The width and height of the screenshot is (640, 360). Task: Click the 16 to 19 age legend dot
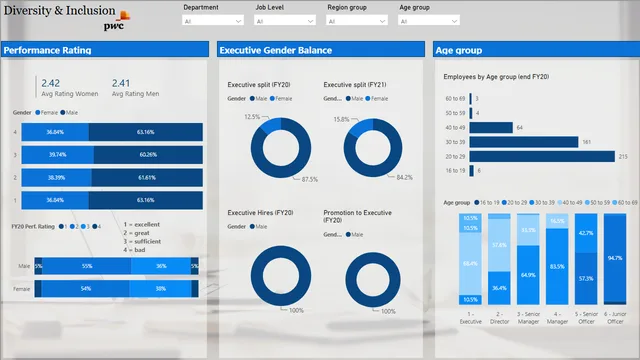tap(477, 202)
